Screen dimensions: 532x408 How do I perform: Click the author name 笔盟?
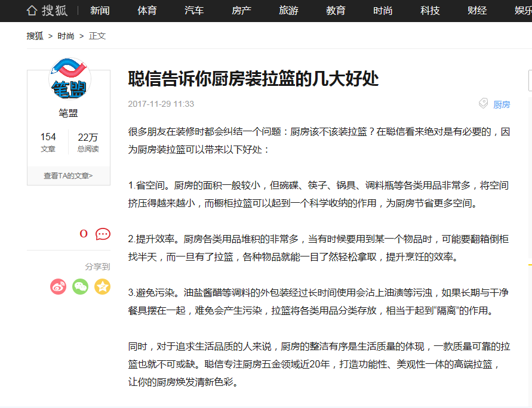point(68,113)
